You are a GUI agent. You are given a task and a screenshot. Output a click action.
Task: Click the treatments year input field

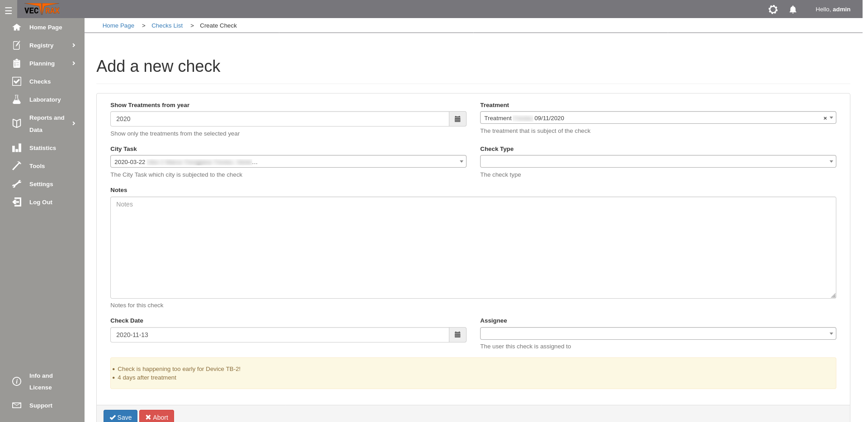click(x=280, y=119)
